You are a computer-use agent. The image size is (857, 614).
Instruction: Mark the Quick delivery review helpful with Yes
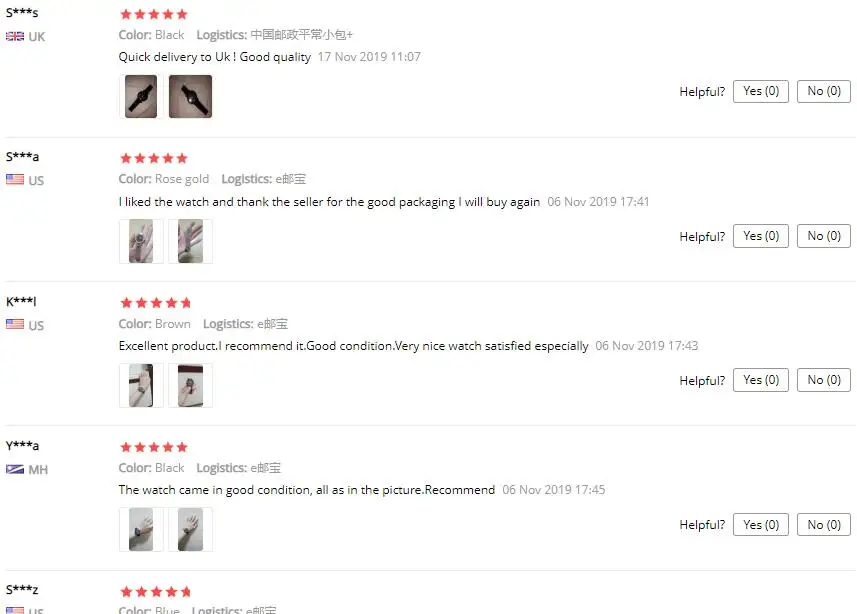coord(760,91)
